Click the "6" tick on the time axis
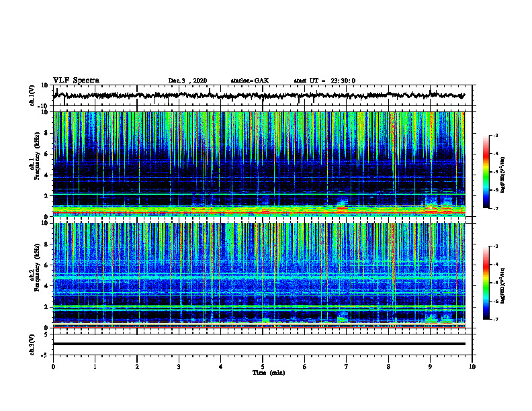 click(x=305, y=367)
